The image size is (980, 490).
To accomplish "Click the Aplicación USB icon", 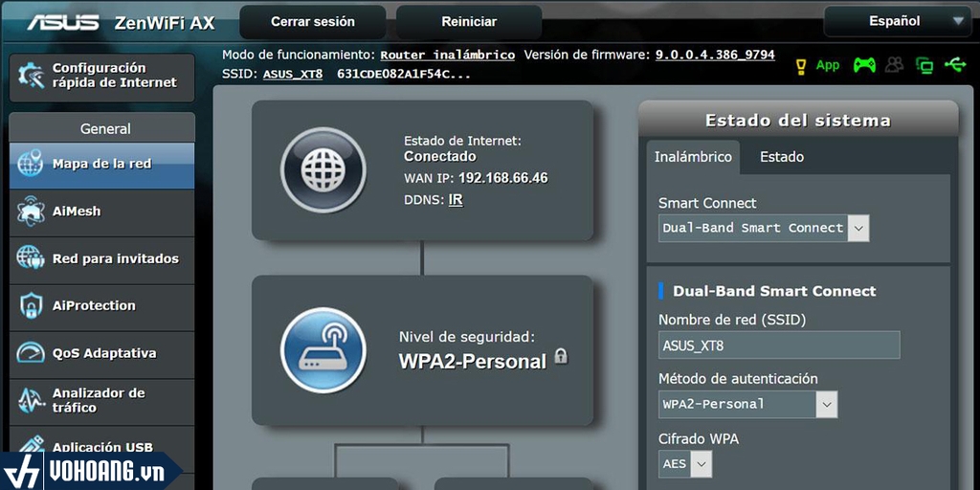I will point(30,446).
